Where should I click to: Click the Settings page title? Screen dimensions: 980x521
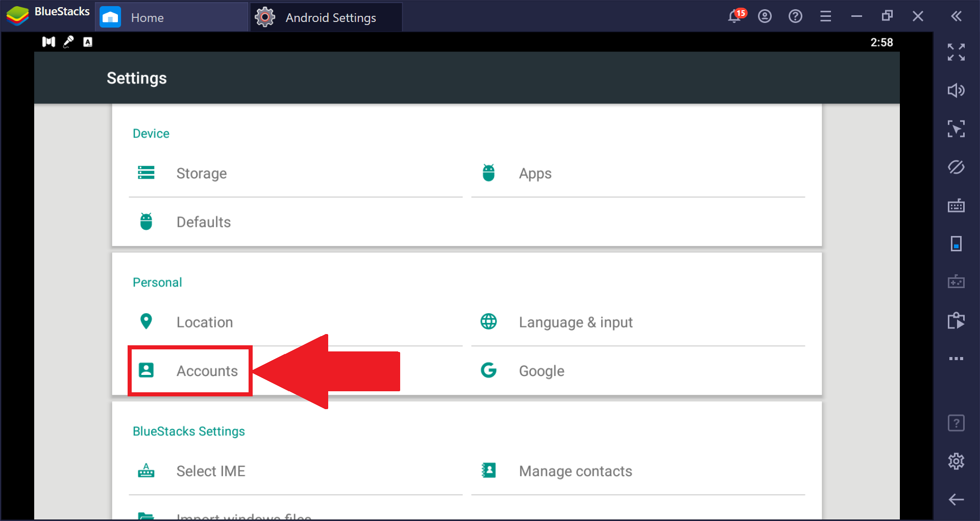coord(137,78)
